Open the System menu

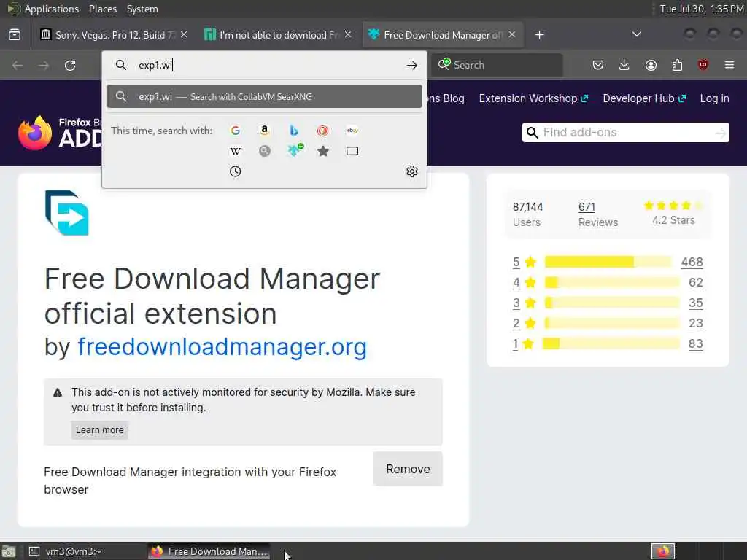click(x=142, y=9)
